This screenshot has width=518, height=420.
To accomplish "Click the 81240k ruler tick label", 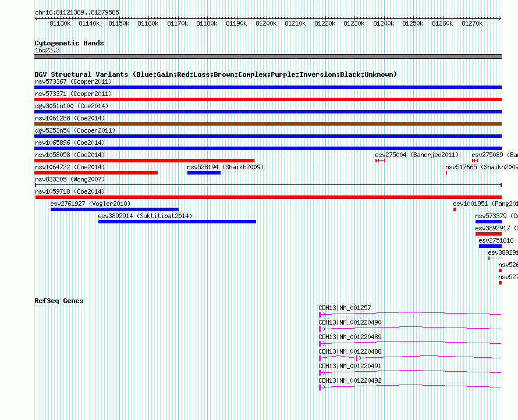I will pyautogui.click(x=384, y=23).
